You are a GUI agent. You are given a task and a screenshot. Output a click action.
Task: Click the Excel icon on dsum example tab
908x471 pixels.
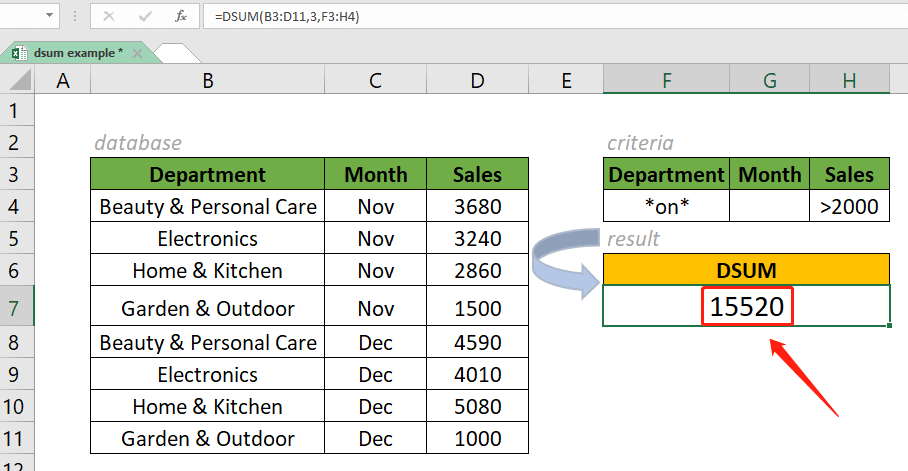(19, 52)
